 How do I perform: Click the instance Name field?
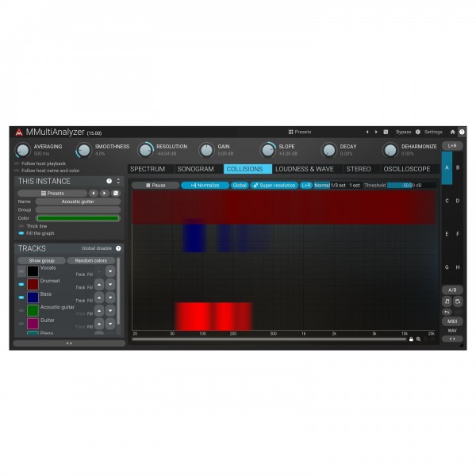(x=78, y=202)
